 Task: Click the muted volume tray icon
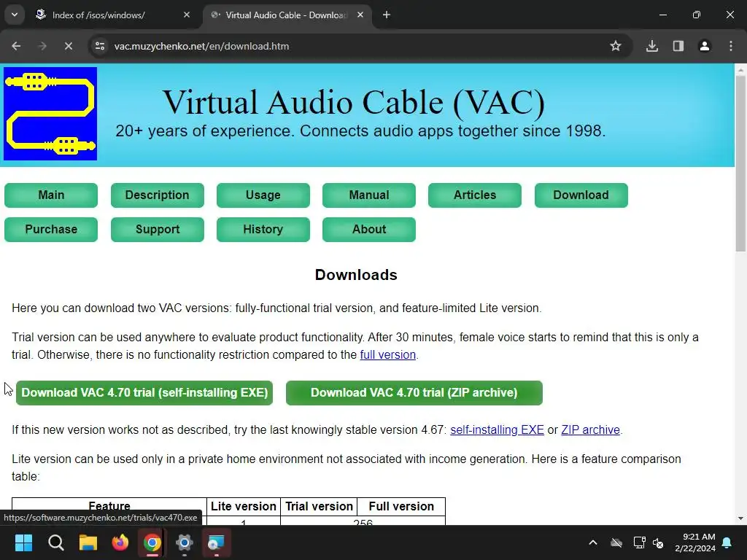659,542
